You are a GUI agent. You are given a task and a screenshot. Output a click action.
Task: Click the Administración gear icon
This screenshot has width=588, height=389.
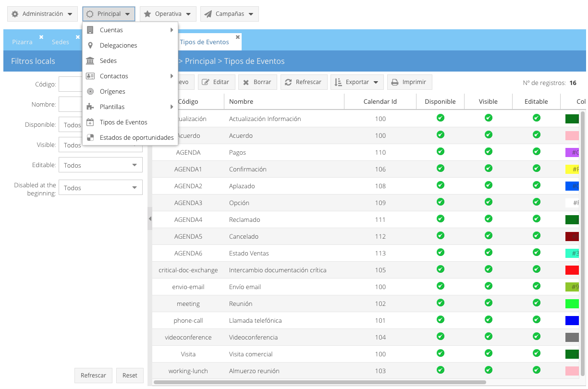(15, 14)
